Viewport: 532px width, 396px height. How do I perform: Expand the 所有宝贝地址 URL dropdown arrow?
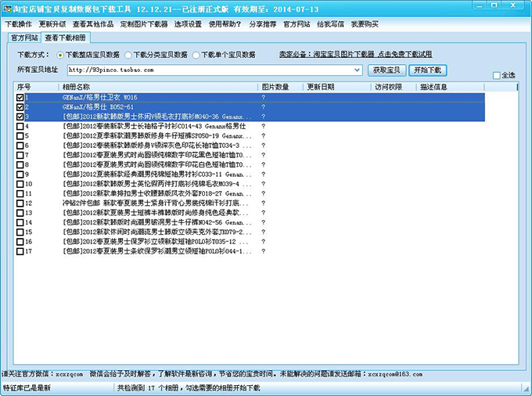pos(357,70)
